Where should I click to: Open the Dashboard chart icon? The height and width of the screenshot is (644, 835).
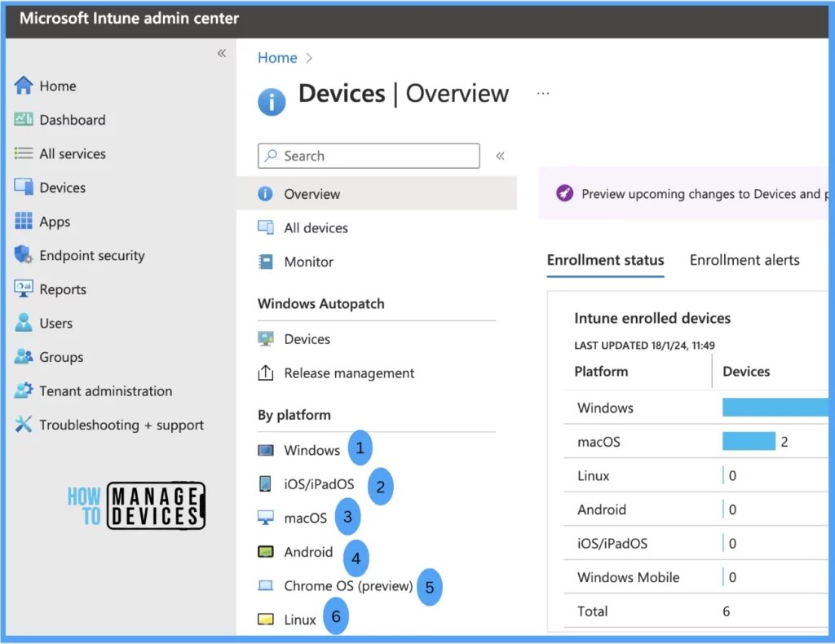point(24,119)
